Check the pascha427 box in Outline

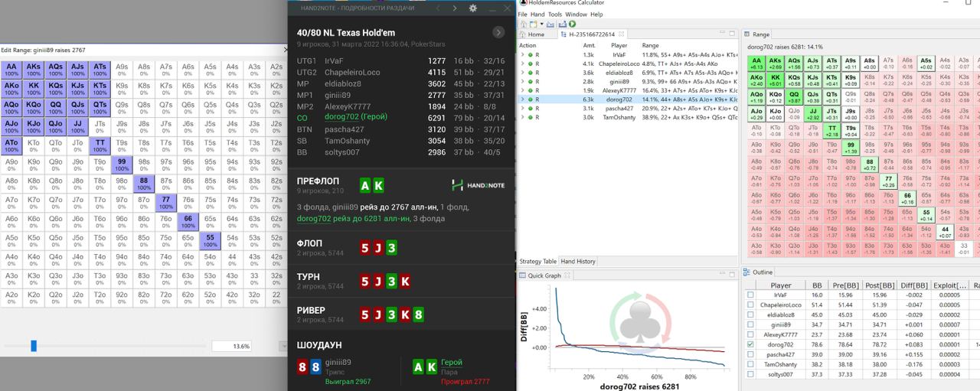point(750,354)
